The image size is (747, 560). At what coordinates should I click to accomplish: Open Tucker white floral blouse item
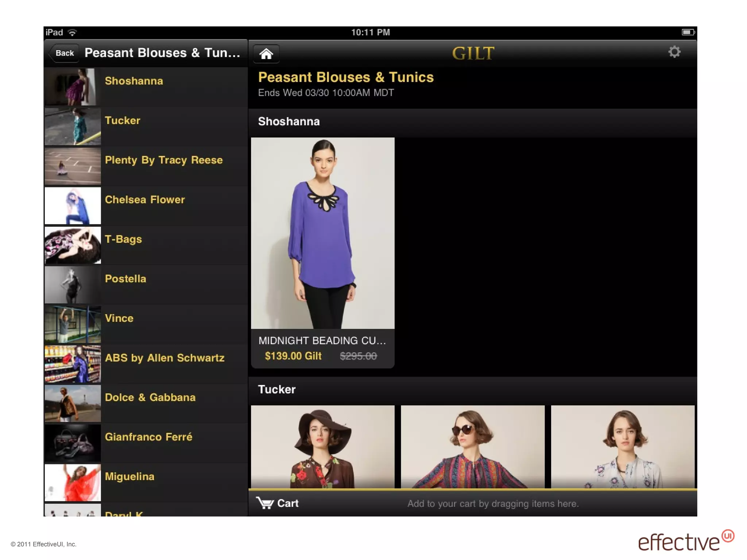tap(622, 447)
